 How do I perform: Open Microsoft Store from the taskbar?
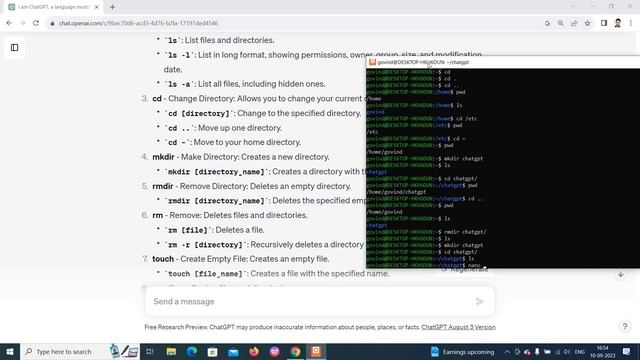pos(212,351)
